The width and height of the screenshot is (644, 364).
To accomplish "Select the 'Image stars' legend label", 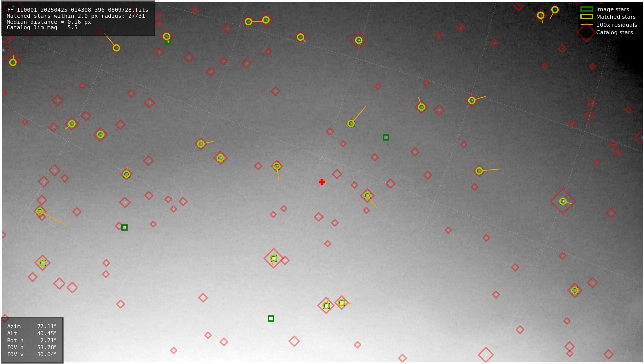I will point(612,9).
